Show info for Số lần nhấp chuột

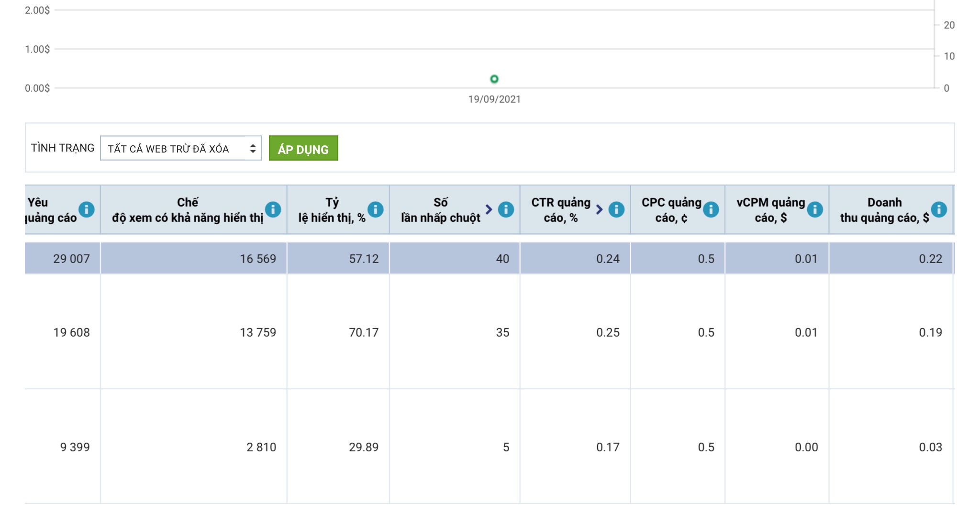[506, 209]
